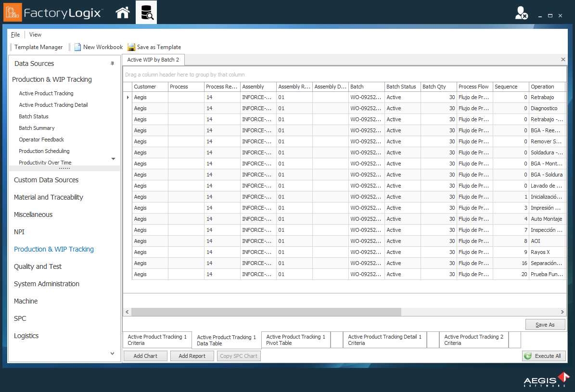This screenshot has width=575, height=392.
Task: Switch to the Active Product Tracking 1 Pivot Table tab
Action: pyautogui.click(x=295, y=340)
